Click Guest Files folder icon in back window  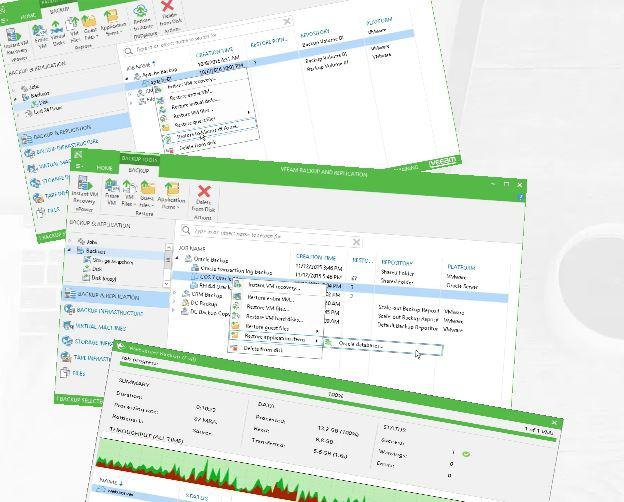89,22
